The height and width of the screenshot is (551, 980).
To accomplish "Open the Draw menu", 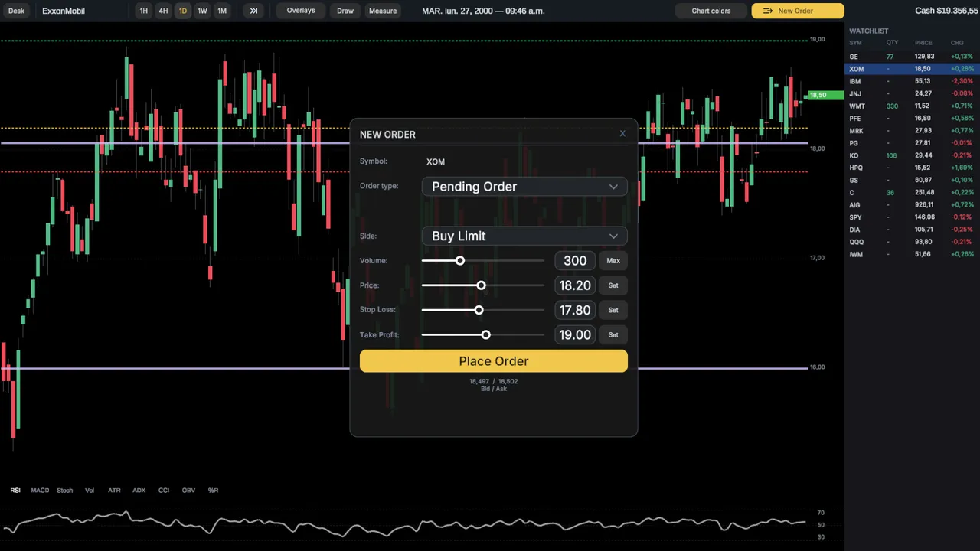I will coord(345,11).
